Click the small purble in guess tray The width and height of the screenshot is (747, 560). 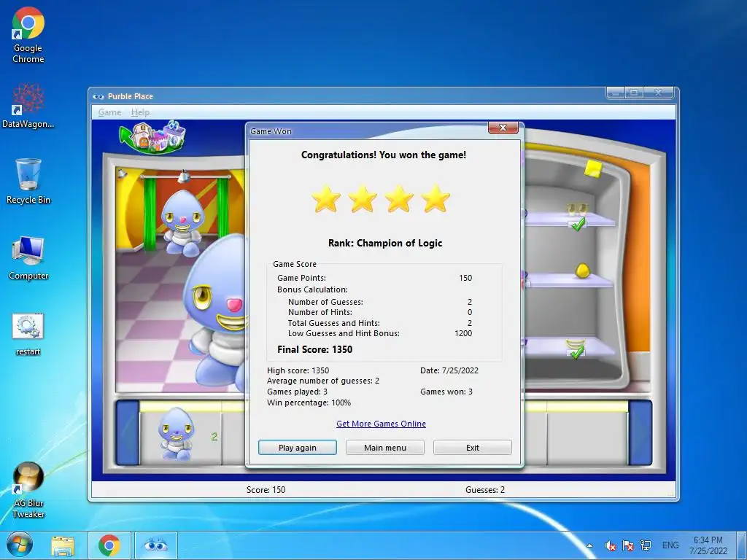pyautogui.click(x=177, y=434)
